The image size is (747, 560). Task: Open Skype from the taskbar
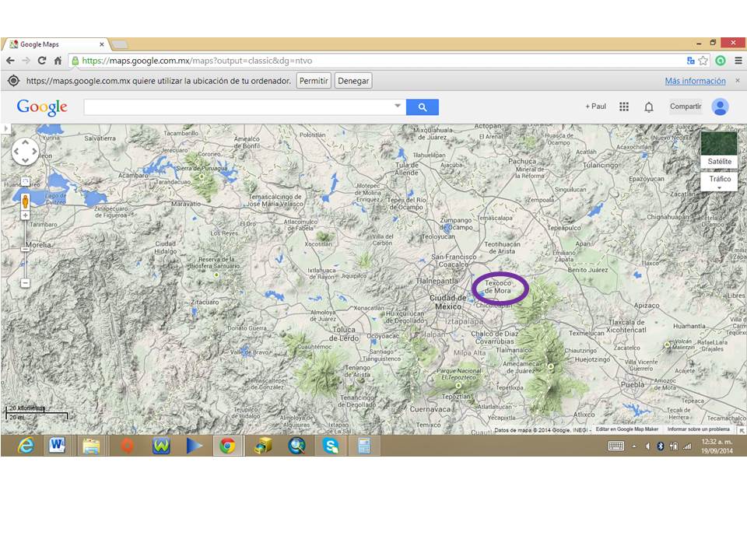[x=330, y=446]
